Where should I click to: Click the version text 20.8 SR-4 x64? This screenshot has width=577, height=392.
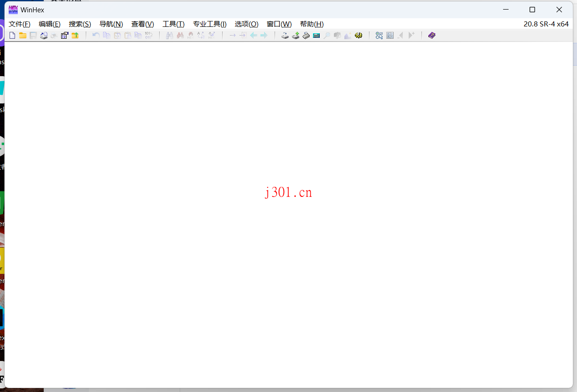coord(546,24)
